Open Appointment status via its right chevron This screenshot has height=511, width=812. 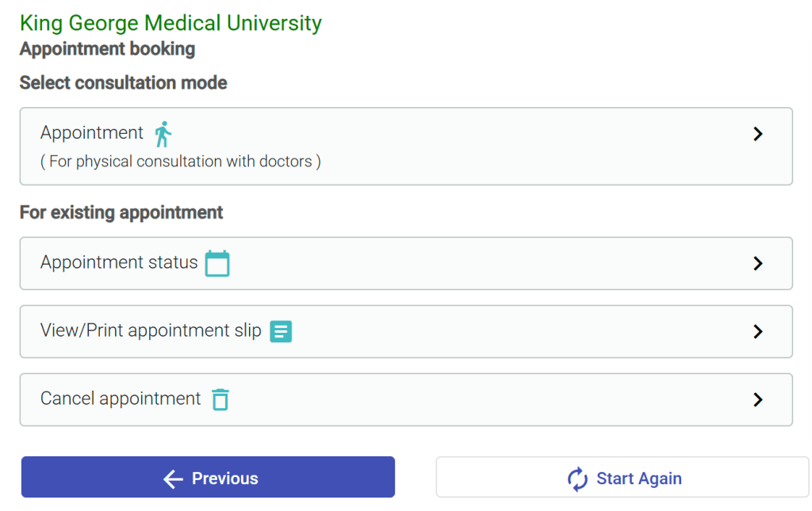click(757, 263)
